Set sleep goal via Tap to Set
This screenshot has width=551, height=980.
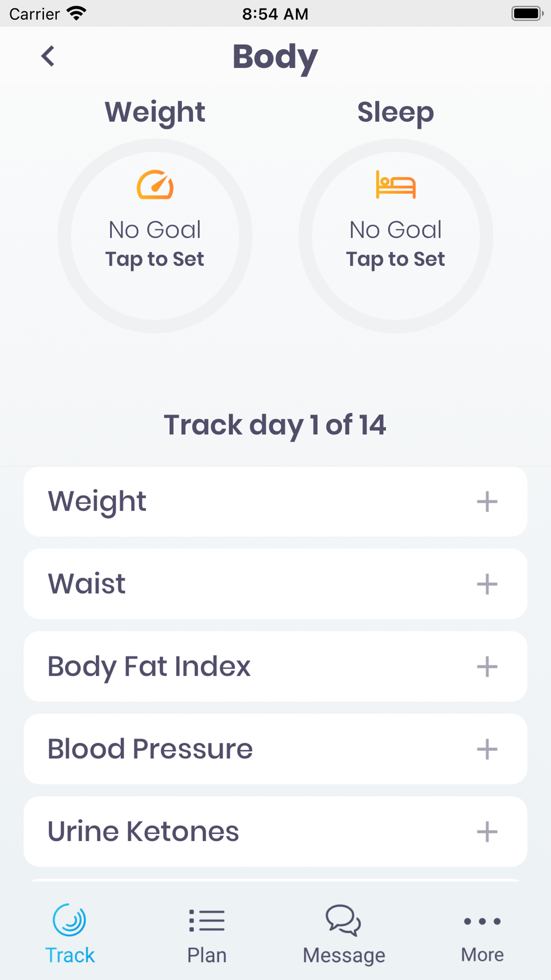coord(396,259)
